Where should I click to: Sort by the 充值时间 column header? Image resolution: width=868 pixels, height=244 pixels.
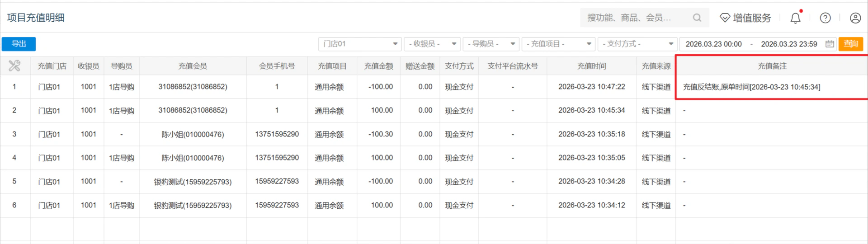(x=591, y=66)
